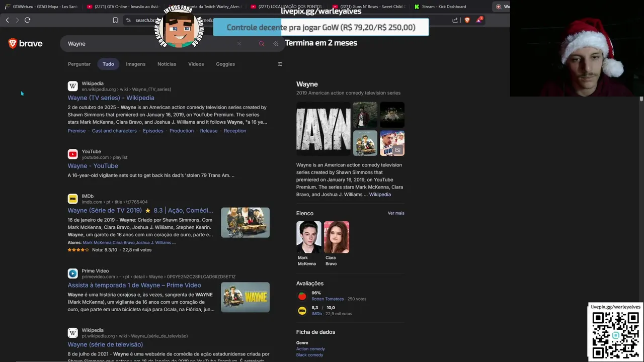Click the Mark McKenna actor link under IMDb
Screen dimensions: 644x362
pyautogui.click(x=97, y=242)
